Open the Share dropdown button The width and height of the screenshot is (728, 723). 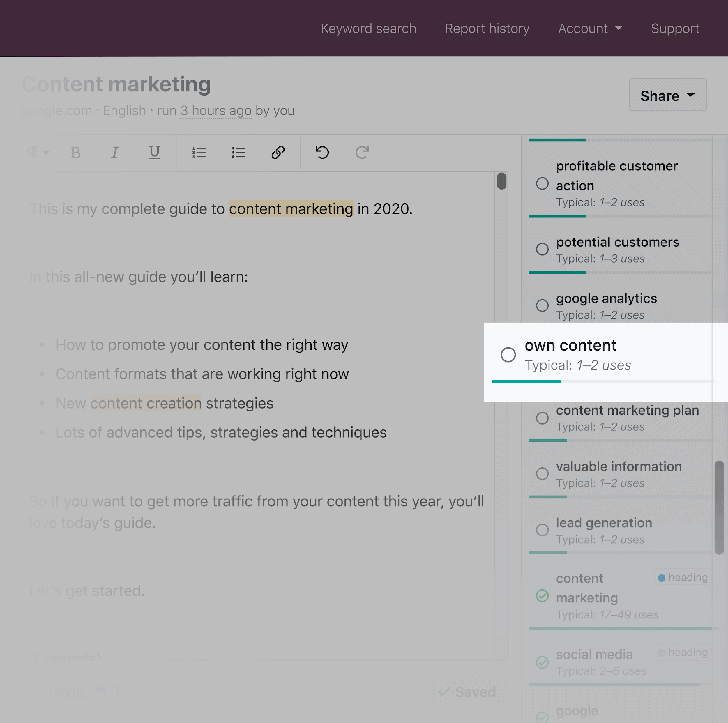coord(668,95)
